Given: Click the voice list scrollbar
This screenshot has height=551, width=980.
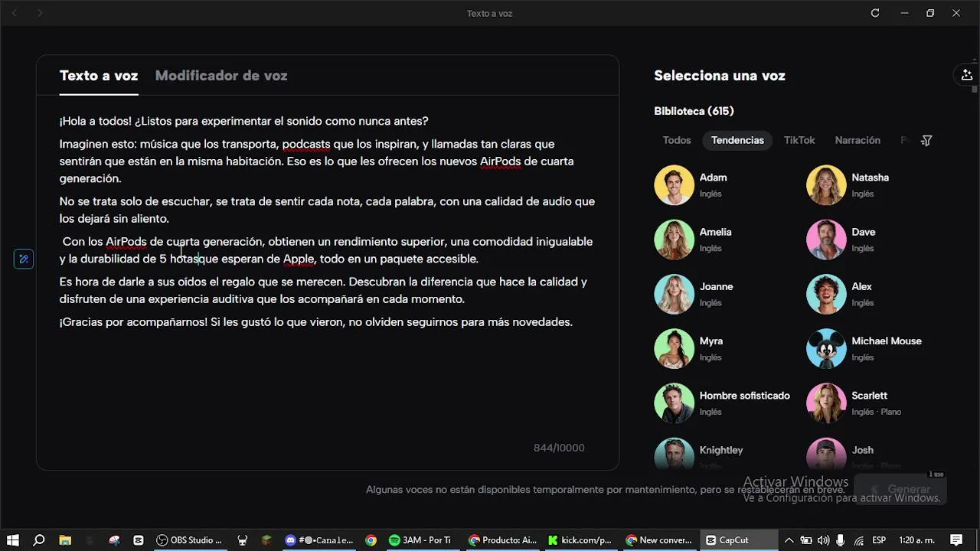Looking at the screenshot, I should coord(975,90).
